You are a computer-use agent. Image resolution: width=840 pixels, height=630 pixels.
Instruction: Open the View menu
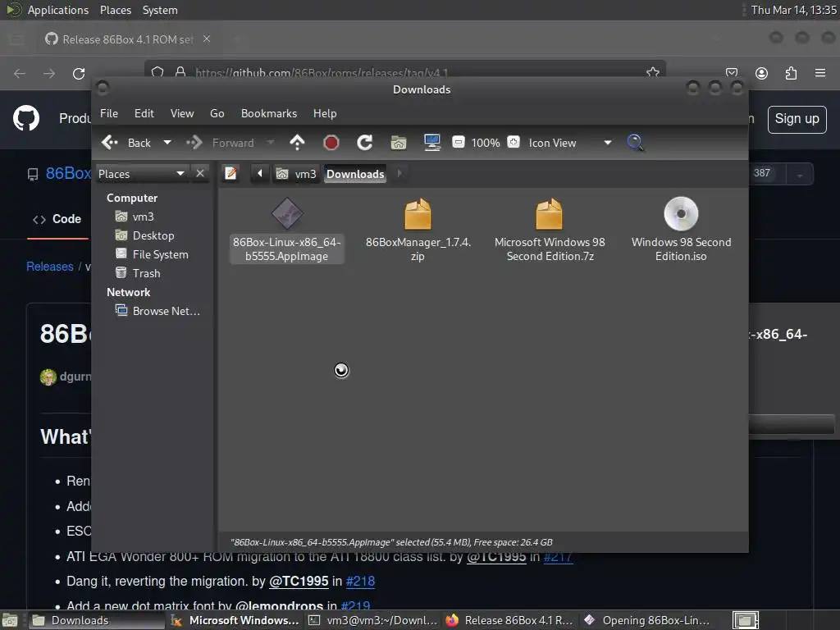[182, 113]
